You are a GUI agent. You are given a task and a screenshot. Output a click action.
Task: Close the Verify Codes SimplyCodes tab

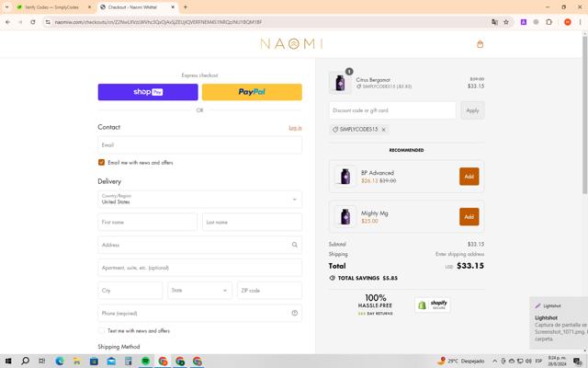pyautogui.click(x=89, y=7)
